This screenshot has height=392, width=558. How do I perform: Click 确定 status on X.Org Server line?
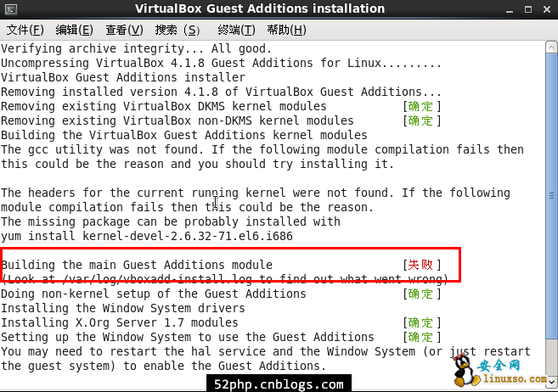pos(420,322)
